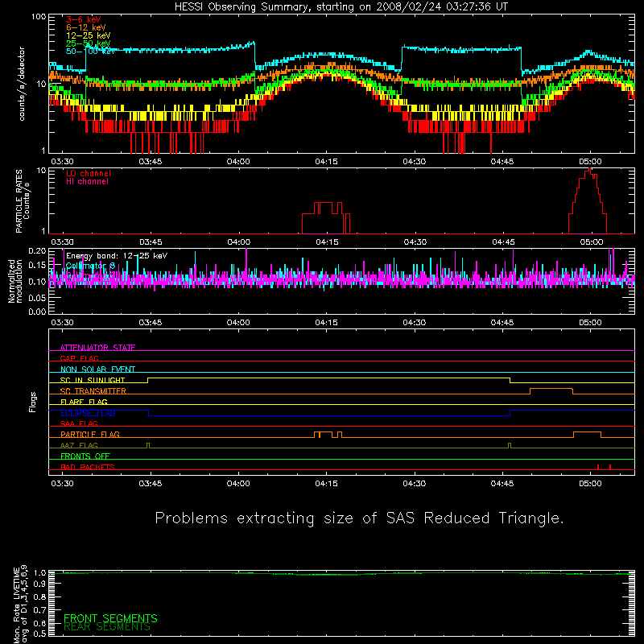Click the 03:45 tick label under the flags panel
Image resolution: width=644 pixels, height=644 pixels.
(151, 484)
